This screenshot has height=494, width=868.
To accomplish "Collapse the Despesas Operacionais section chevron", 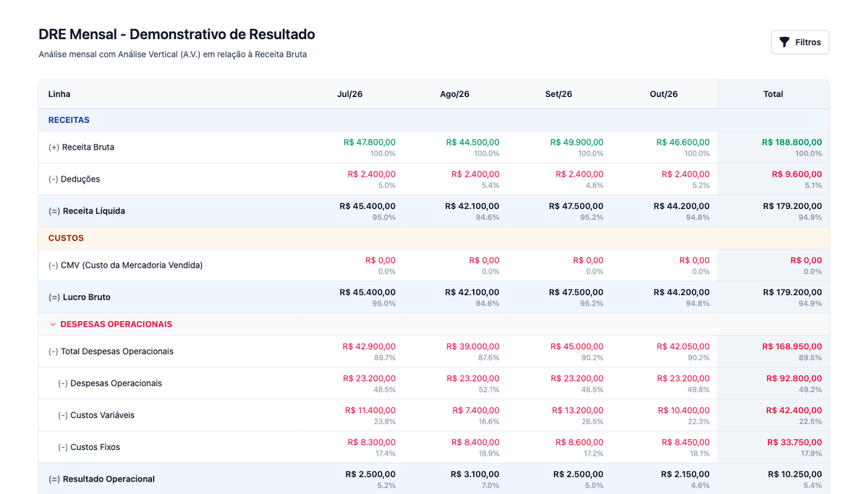I will (53, 325).
